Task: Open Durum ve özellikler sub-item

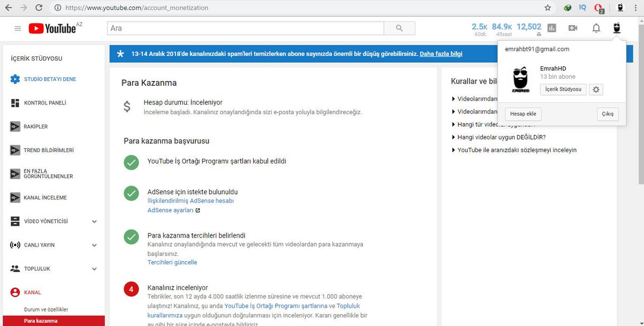Action: tap(46, 309)
